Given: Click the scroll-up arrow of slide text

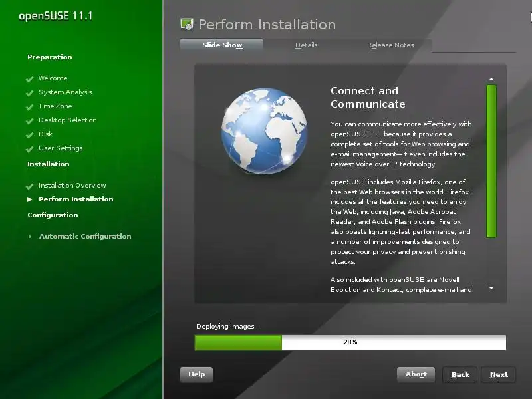Looking at the screenshot, I should tap(491, 79).
